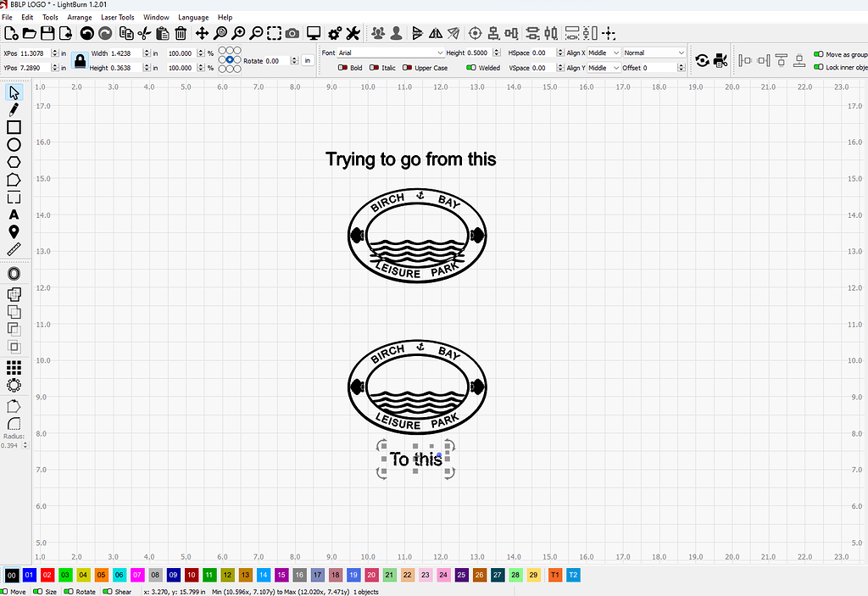Open Device Settings with the wrench icon
Viewport: 868px width, 596px height.
point(353,33)
